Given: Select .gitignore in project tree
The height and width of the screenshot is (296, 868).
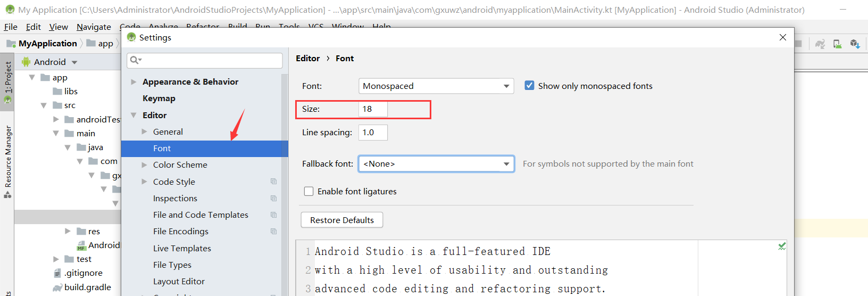Looking at the screenshot, I should pyautogui.click(x=84, y=273).
